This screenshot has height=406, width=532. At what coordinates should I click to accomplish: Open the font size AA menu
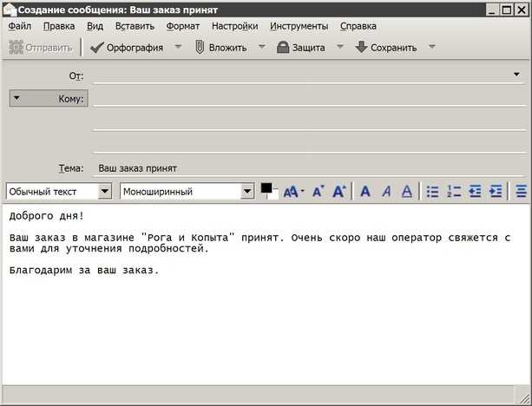(x=293, y=192)
